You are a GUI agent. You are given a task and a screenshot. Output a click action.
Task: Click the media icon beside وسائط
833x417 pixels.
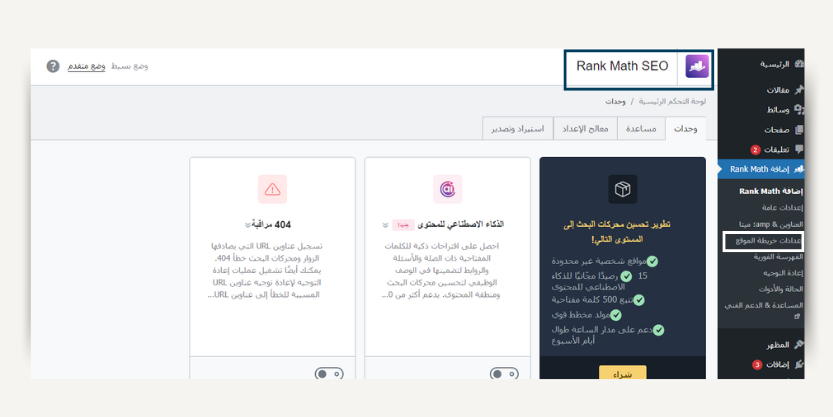tap(798, 109)
